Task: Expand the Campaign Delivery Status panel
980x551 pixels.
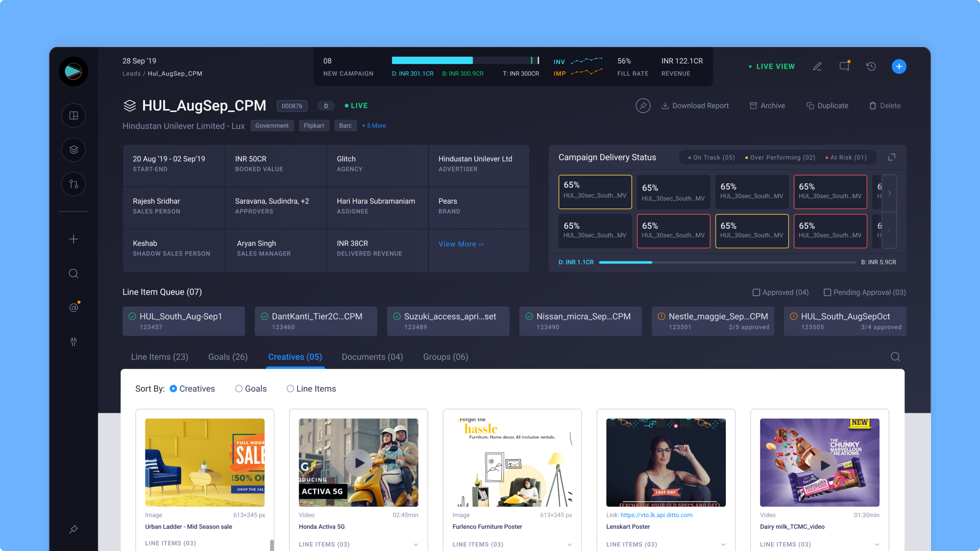Action: coord(892,157)
